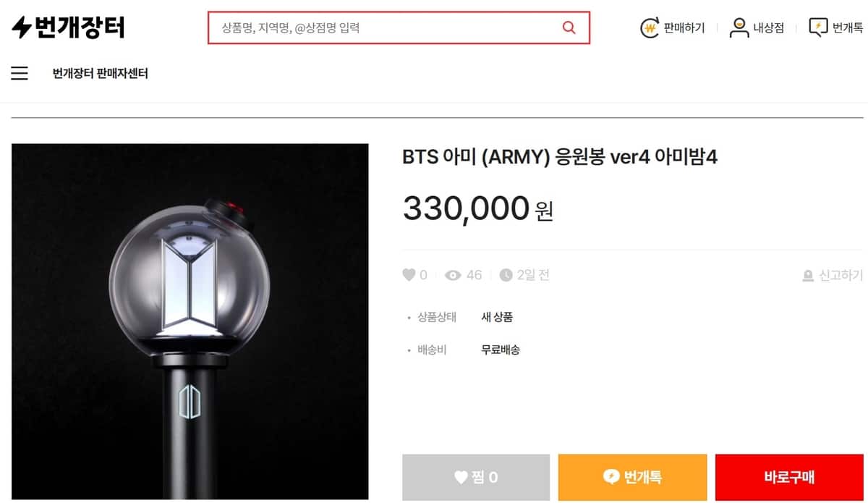Image resolution: width=868 pixels, height=503 pixels.
Task: Click the search magnifier icon
Action: click(569, 27)
